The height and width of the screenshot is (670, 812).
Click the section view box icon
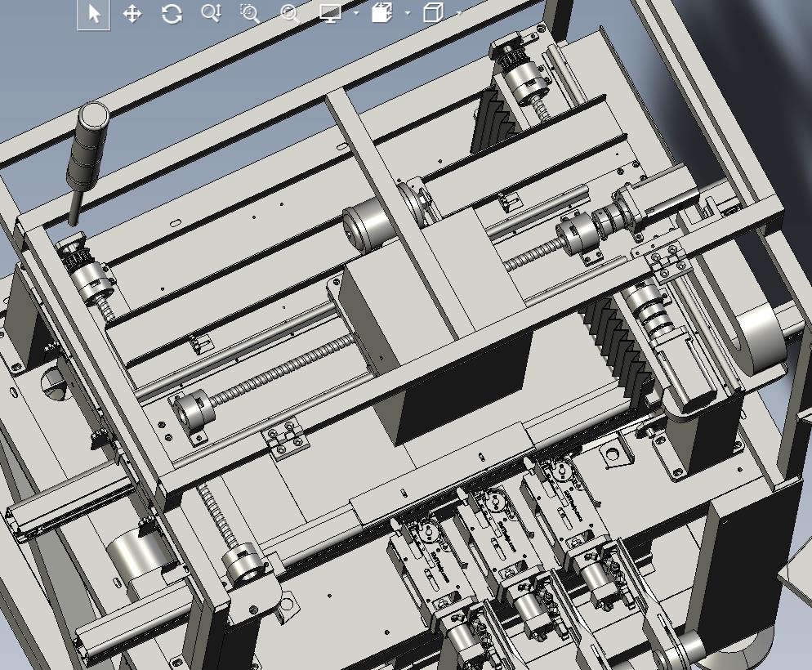point(382,12)
